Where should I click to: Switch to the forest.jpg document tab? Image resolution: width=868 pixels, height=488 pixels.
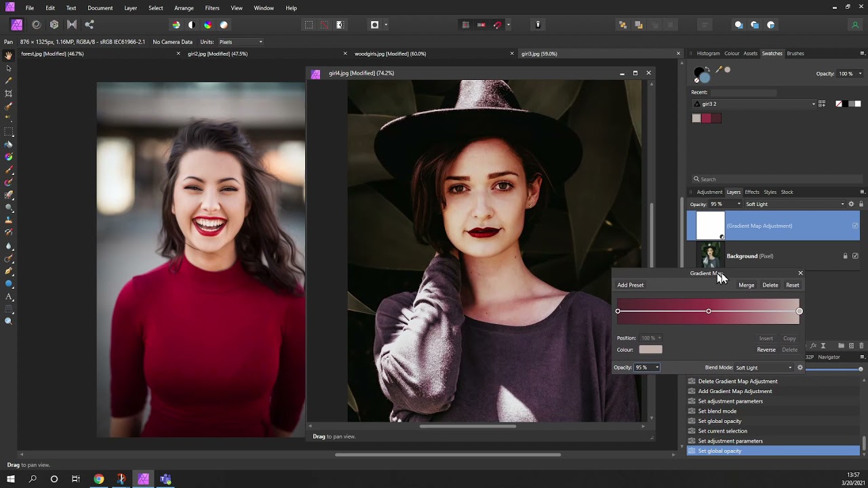52,54
